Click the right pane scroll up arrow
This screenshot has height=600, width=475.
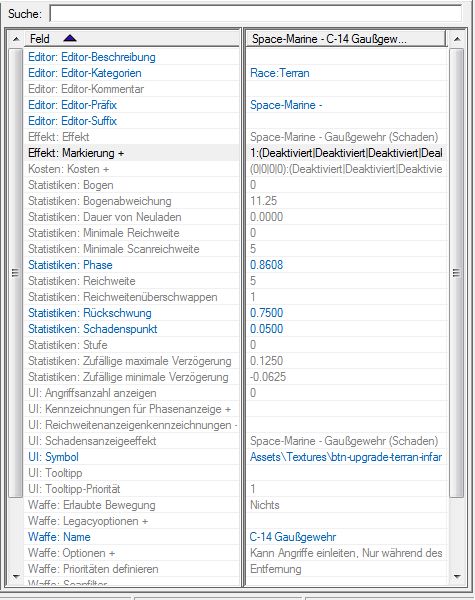(x=457, y=39)
